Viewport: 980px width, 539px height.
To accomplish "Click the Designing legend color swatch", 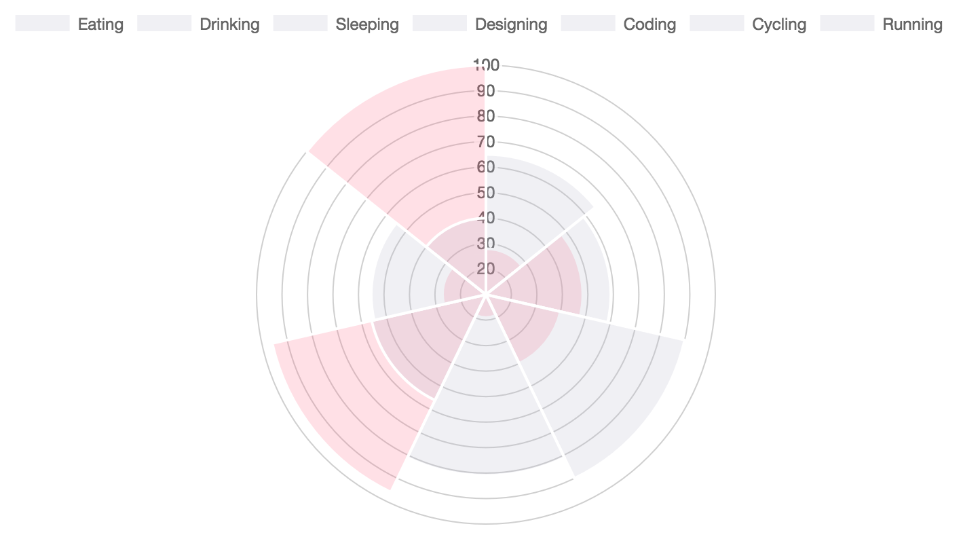I will 440,24.
